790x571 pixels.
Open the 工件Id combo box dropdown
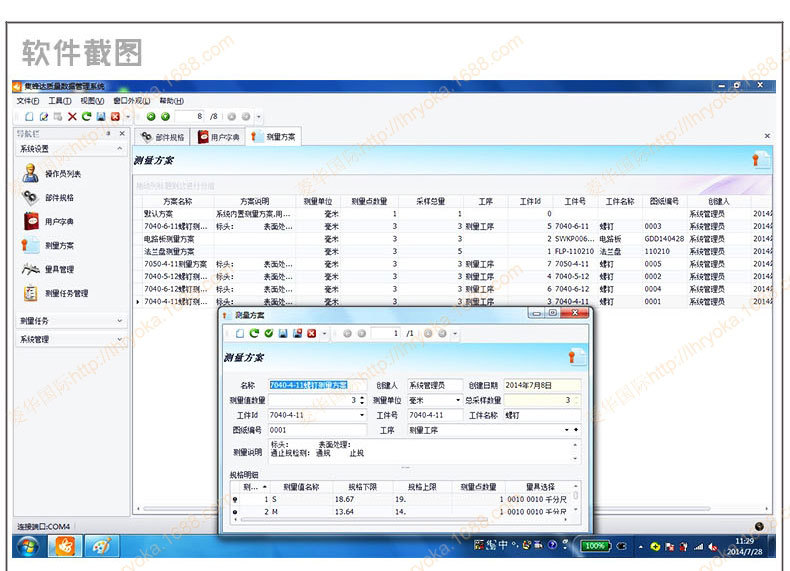(x=361, y=415)
